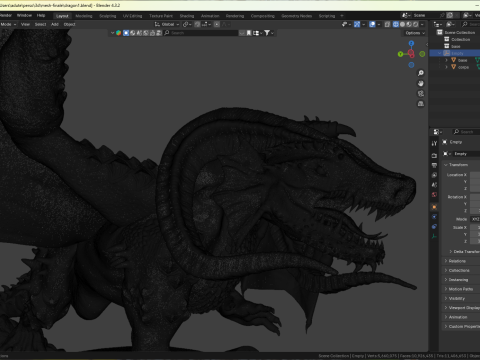Click the bookmark icon in asset header
480x360 pixels.
pos(249,33)
